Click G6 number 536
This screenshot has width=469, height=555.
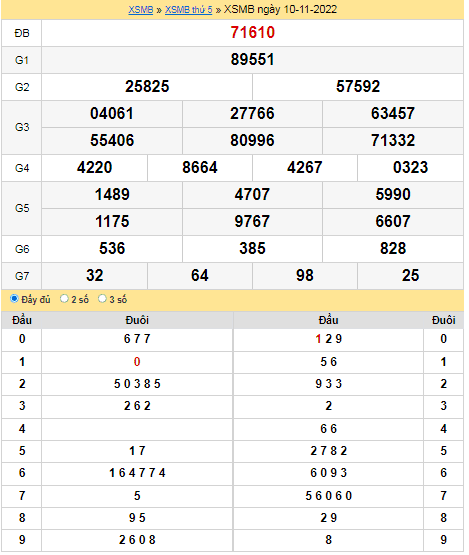click(112, 249)
